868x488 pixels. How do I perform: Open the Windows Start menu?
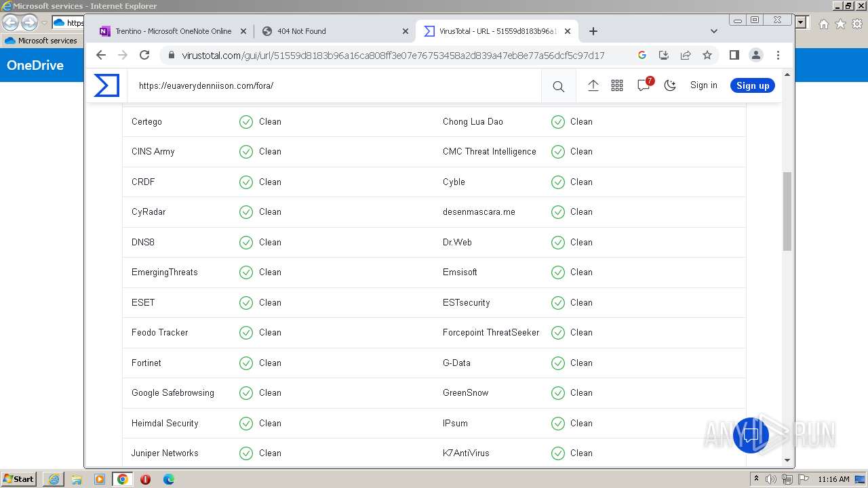pos(18,479)
